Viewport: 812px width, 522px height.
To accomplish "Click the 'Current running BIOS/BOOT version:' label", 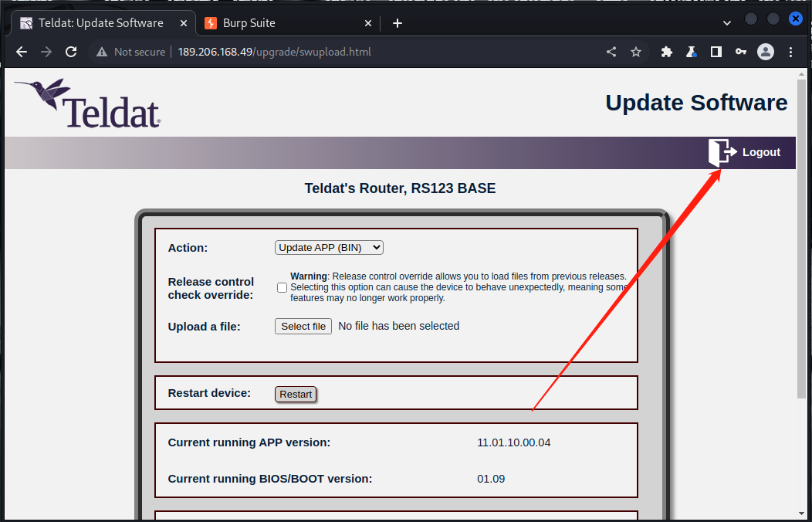I will 270,479.
